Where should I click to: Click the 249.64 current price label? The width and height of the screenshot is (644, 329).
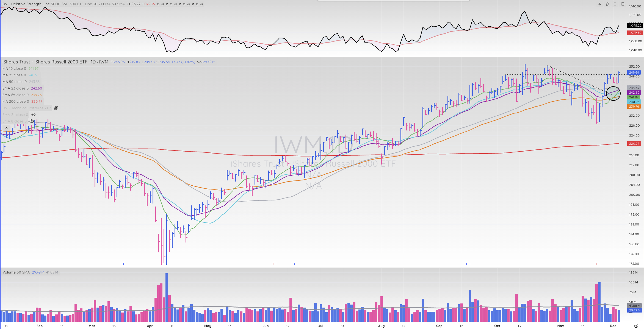tap(634, 73)
